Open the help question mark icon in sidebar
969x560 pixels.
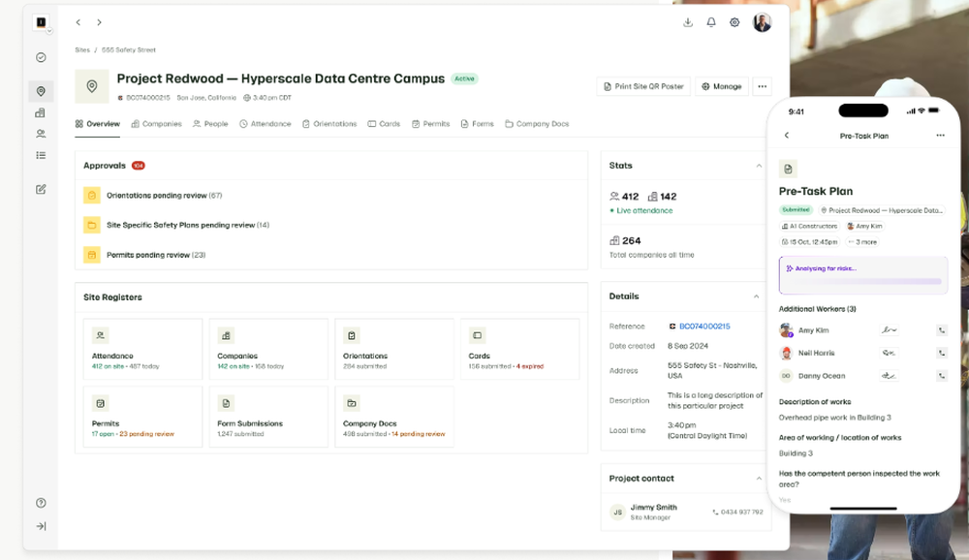pyautogui.click(x=41, y=503)
